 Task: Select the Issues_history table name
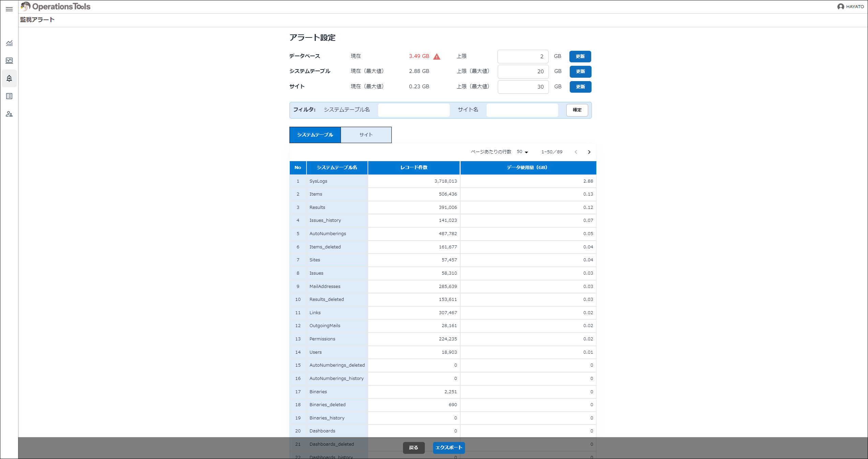(325, 220)
